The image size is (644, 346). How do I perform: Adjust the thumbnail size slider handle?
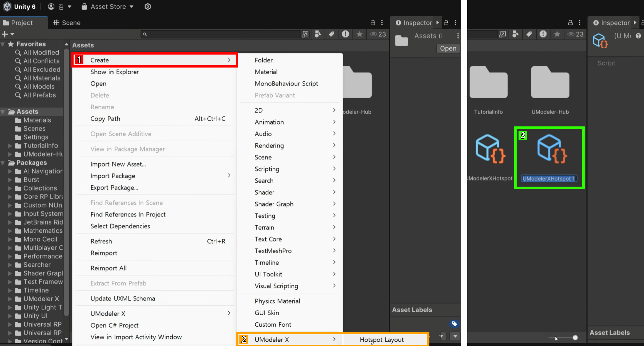click(575, 338)
